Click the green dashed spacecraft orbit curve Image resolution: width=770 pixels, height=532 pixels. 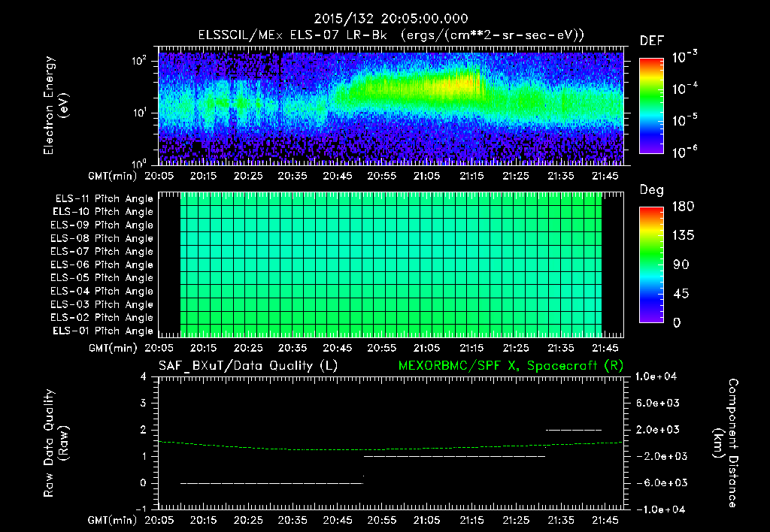[x=390, y=449]
